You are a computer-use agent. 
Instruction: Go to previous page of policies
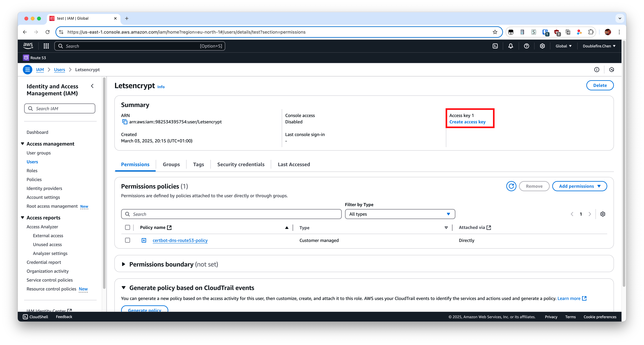572,214
